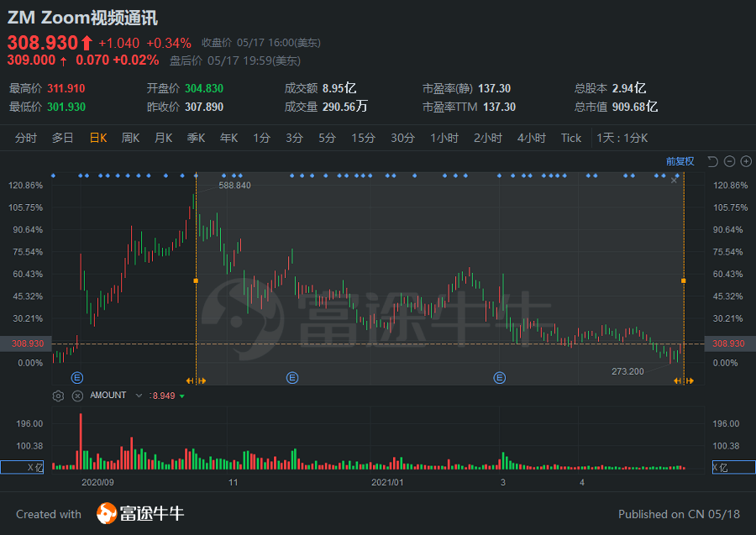Expand the AMOUNT indicator dropdown chevron
756x535 pixels.
(139, 396)
